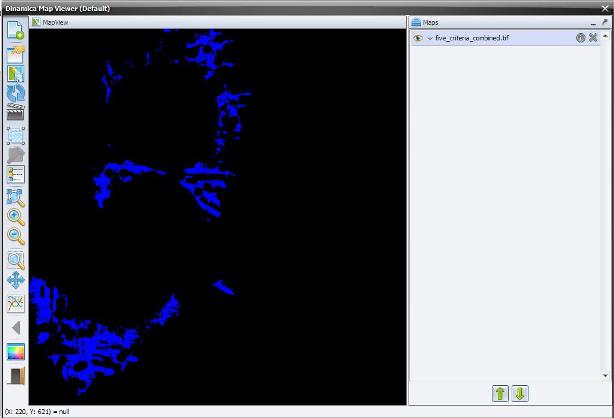Image resolution: width=614 pixels, height=418 pixels.
Task: Open info icon for five_criteria_combined layer
Action: [x=580, y=38]
